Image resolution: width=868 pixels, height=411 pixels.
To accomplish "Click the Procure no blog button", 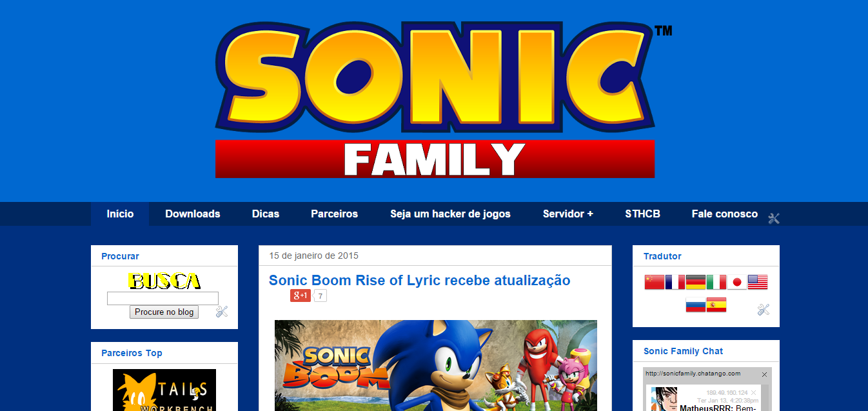I will (164, 312).
